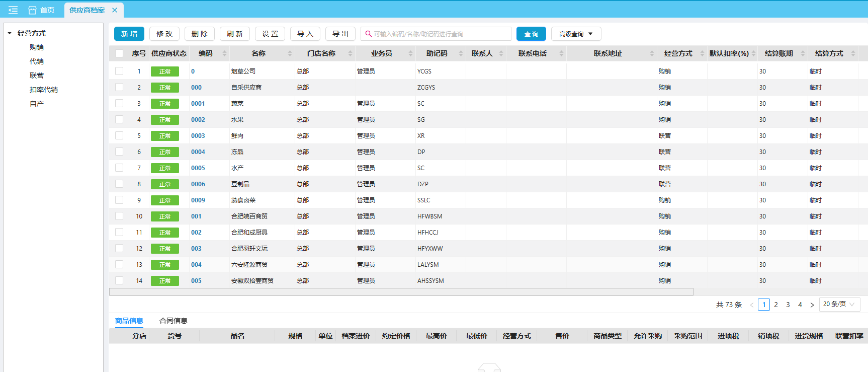The height and width of the screenshot is (372, 868).
Task: Click the home icon in top tab bar
Action: (33, 10)
